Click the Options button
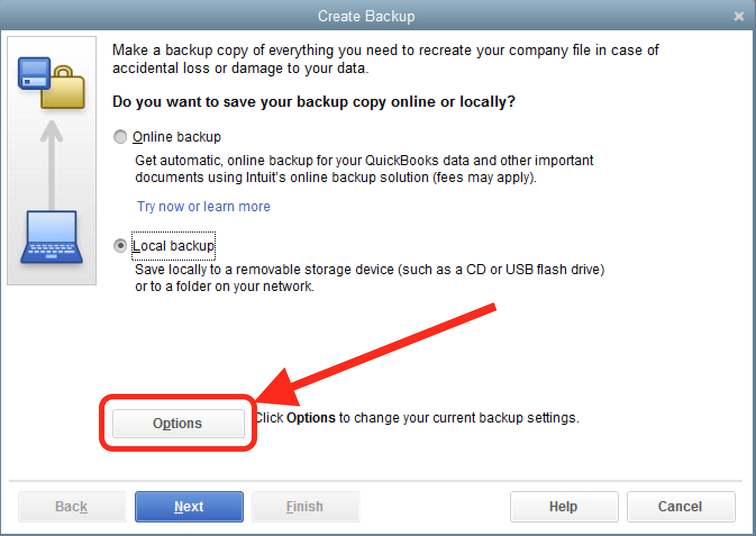756x536 pixels. 179,423
